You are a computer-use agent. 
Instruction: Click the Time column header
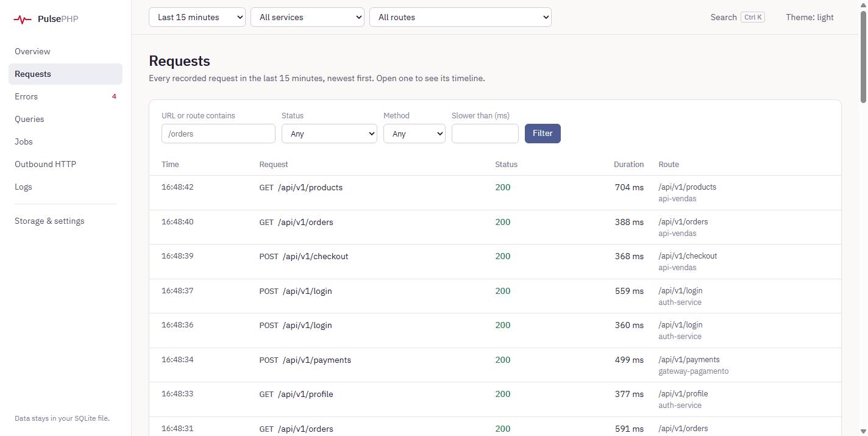170,165
